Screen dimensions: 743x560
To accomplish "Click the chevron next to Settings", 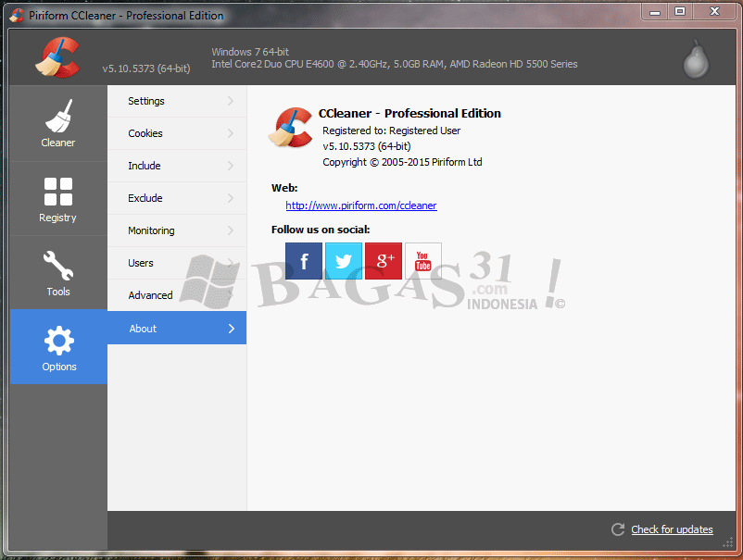I will click(x=231, y=101).
